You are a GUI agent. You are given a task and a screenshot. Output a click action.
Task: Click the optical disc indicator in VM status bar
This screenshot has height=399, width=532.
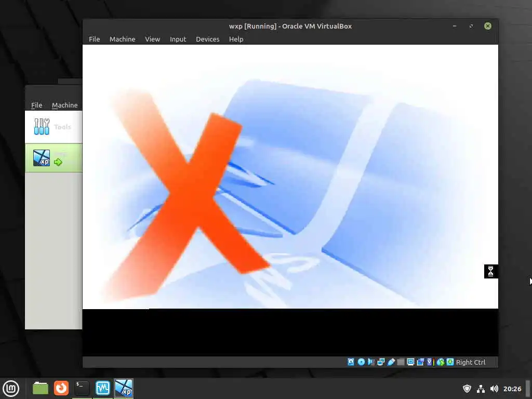coord(362,362)
